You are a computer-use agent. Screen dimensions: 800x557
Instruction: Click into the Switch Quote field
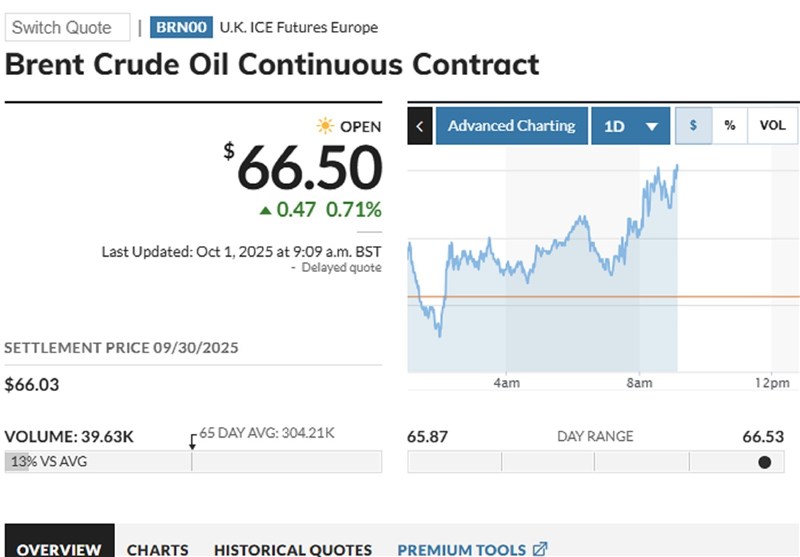pyautogui.click(x=67, y=27)
